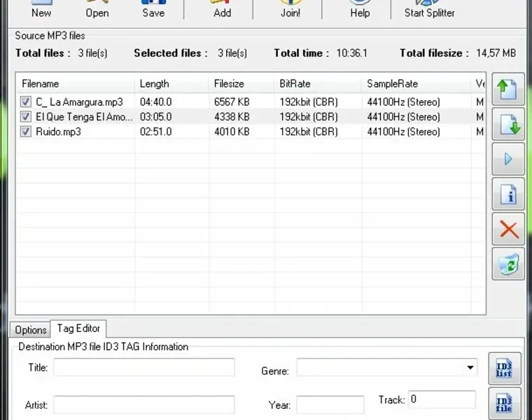532x420 pixels.
Task: Launch Start Splitter from toolbar
Action: 429,10
